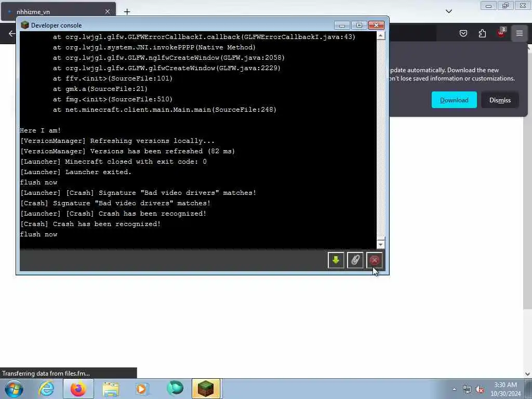The image size is (532, 399).
Task: Switch to Firefox on the taskbar
Action: click(x=78, y=389)
